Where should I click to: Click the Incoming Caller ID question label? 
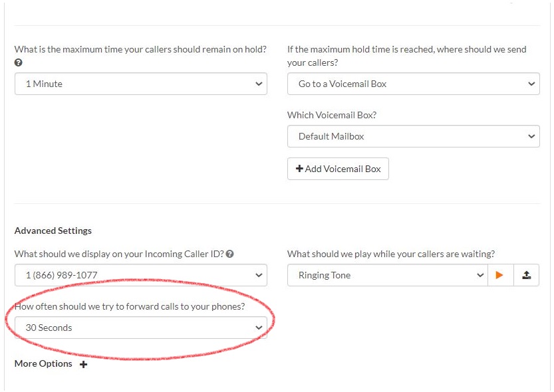click(120, 254)
